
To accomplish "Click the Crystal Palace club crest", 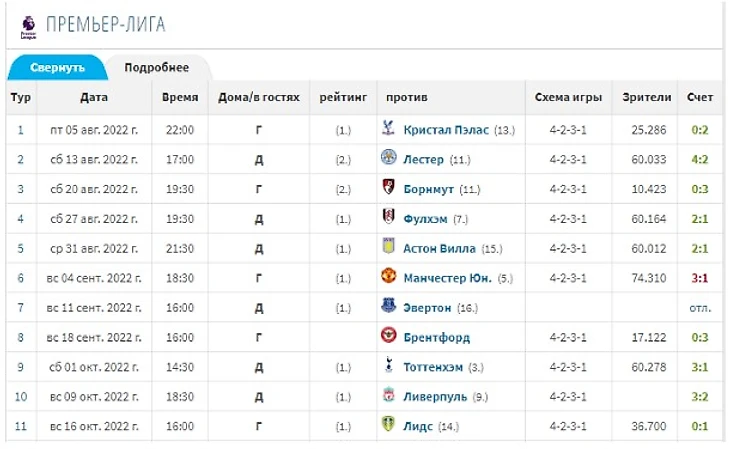I will 388,129.
